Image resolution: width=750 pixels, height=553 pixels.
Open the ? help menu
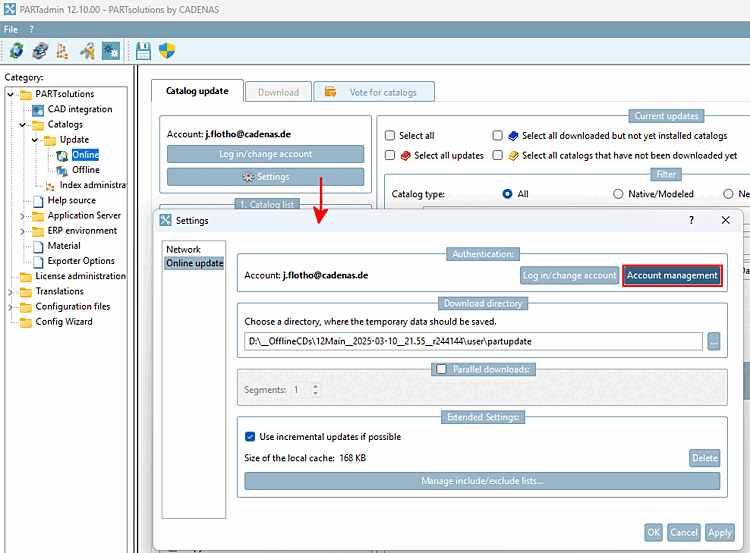coord(32,29)
